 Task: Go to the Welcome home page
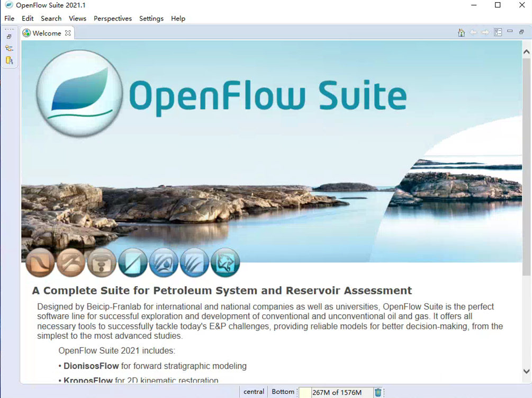click(x=461, y=33)
